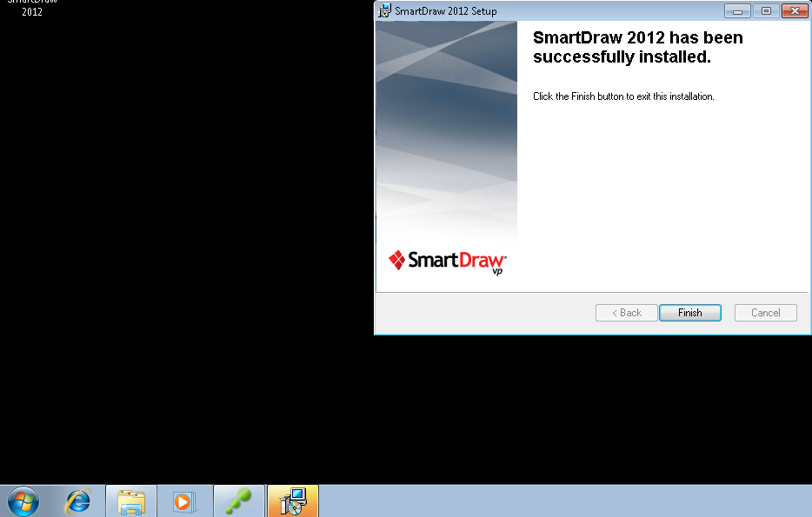Close the SmartDraw 2012 Setup window
The image size is (812, 517).
795,11
